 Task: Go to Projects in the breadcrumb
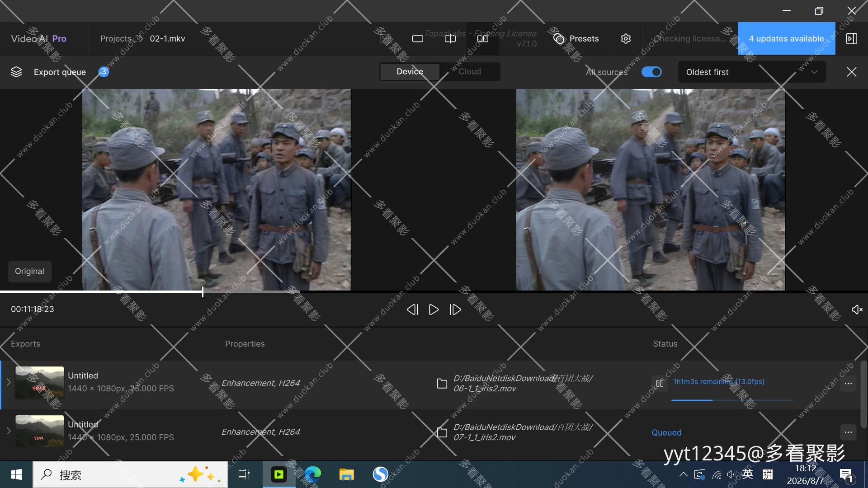[x=116, y=39]
